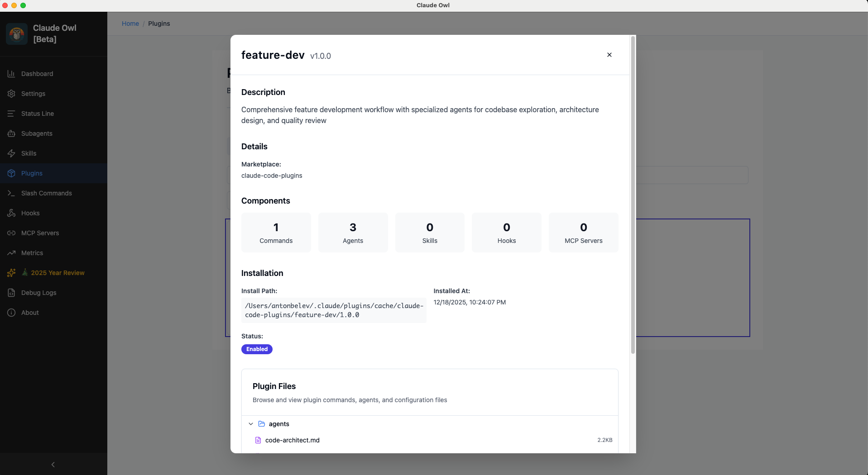Screen dimensions: 868x475
Task: Close the feature-dev plugin dialog
Action: click(609, 55)
